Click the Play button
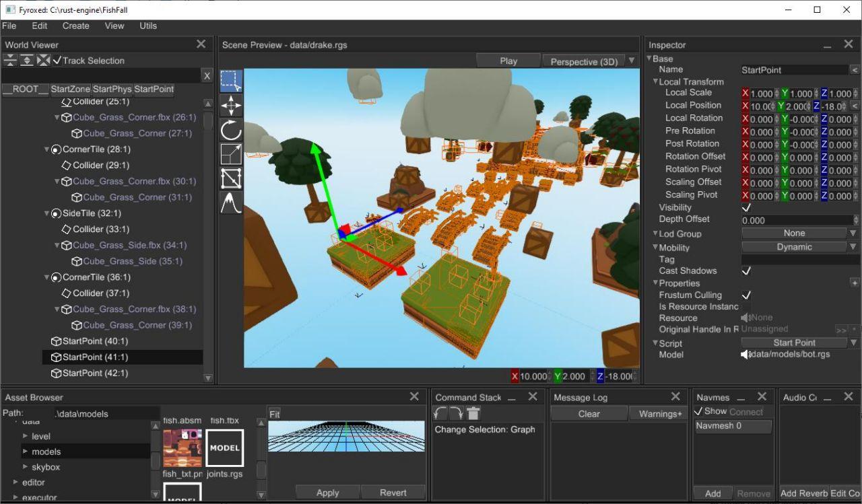Viewport: 862px width, 504px height. tap(508, 61)
